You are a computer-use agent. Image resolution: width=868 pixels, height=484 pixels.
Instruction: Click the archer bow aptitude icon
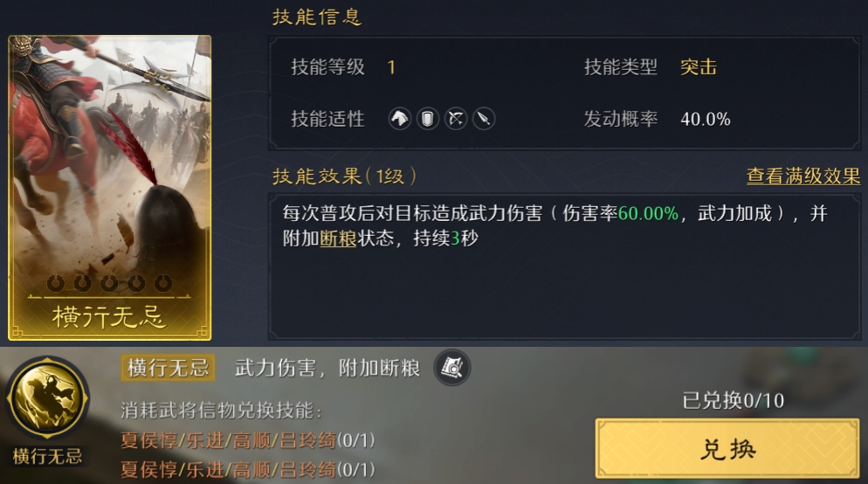pyautogui.click(x=456, y=119)
